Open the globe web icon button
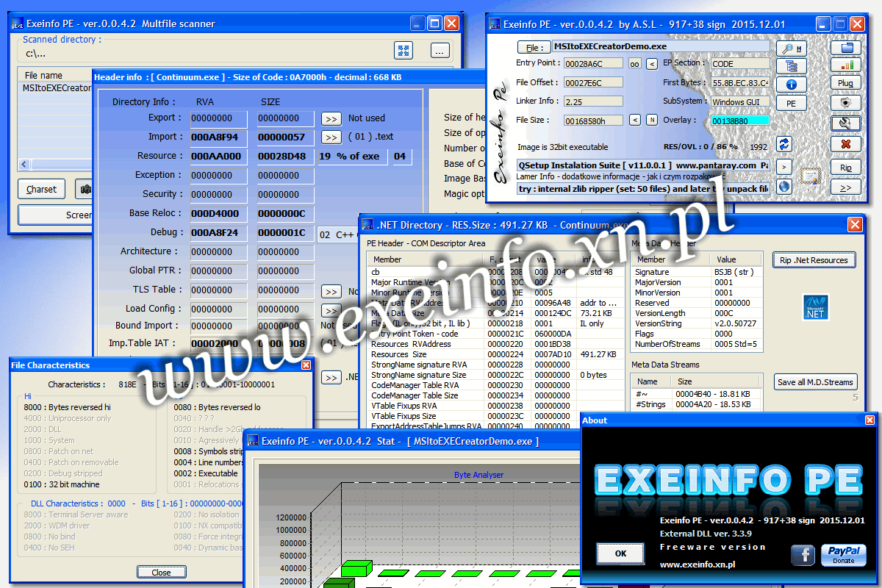The height and width of the screenshot is (588, 882). pos(785,187)
